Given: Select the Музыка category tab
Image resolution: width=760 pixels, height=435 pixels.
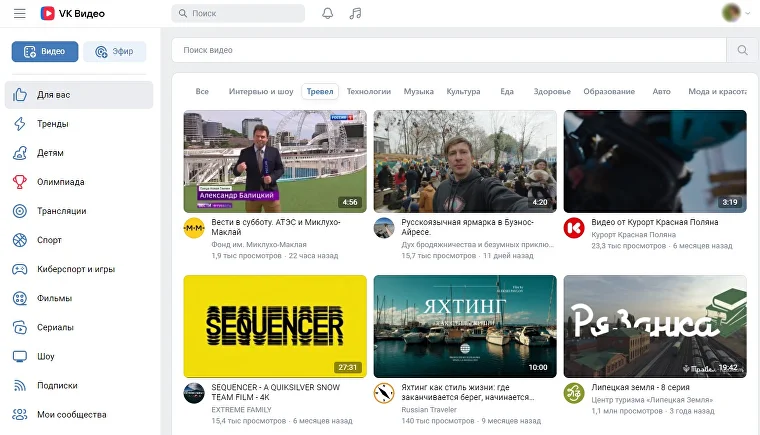Looking at the screenshot, I should [x=419, y=91].
